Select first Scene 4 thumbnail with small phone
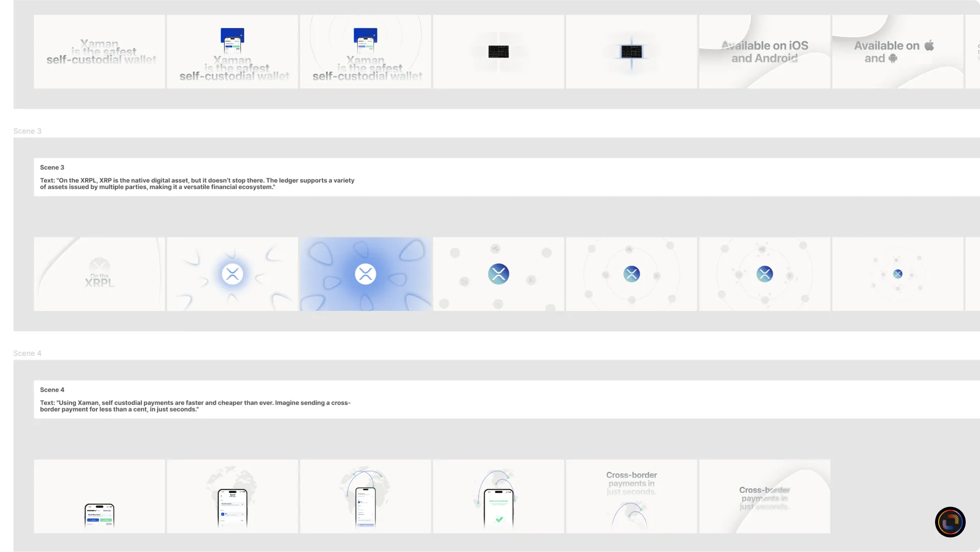The height and width of the screenshot is (552, 980). pos(100,496)
